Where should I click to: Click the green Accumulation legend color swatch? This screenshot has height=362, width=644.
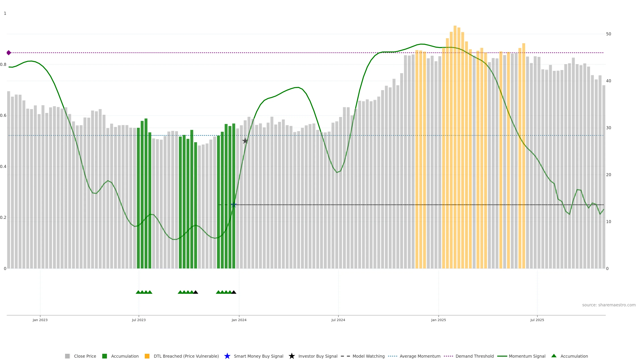(104, 356)
